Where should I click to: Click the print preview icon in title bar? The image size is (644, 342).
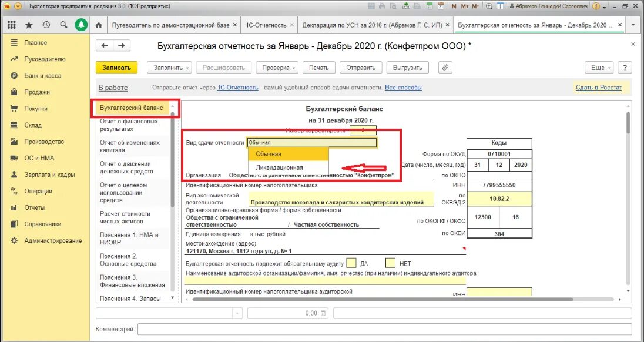coord(393,6)
